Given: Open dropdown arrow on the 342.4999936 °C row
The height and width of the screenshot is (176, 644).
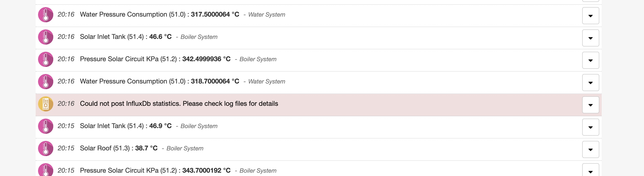Looking at the screenshot, I should [x=590, y=60].
